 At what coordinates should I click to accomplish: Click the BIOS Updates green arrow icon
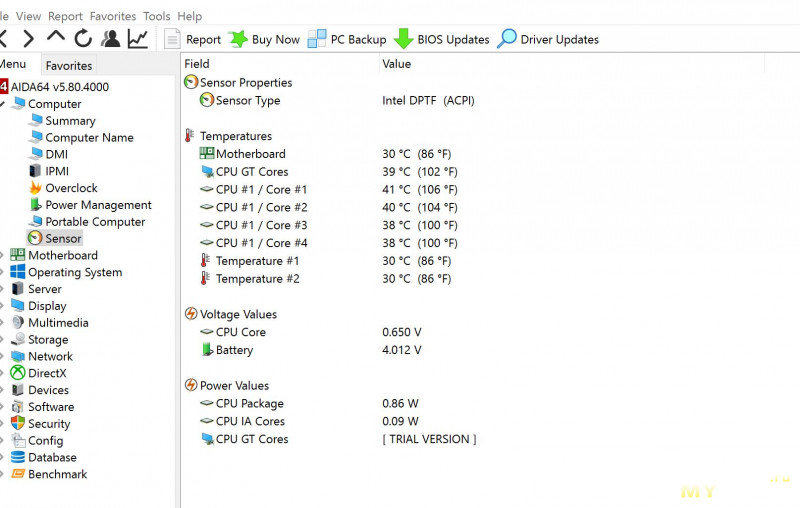(x=403, y=39)
